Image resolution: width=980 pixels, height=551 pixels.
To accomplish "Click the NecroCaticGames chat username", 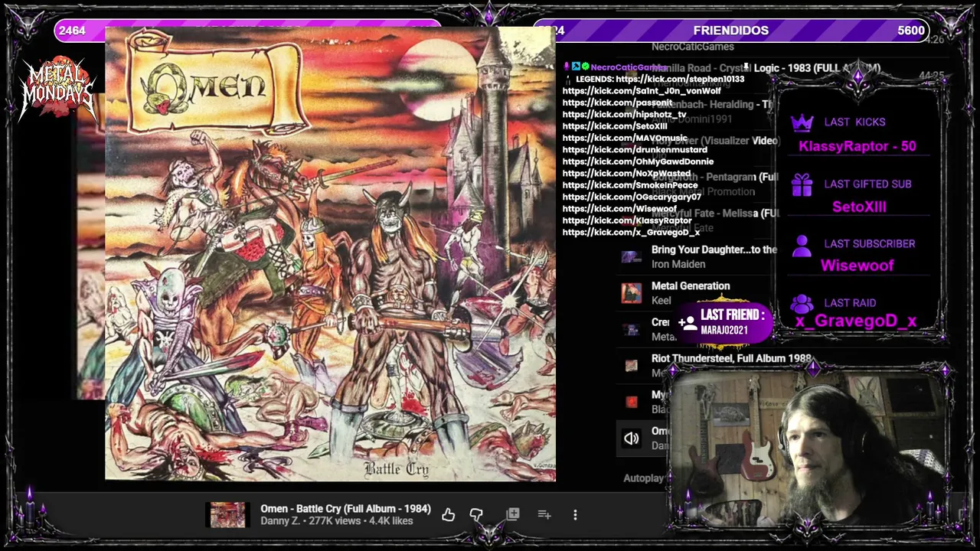I will 628,67.
